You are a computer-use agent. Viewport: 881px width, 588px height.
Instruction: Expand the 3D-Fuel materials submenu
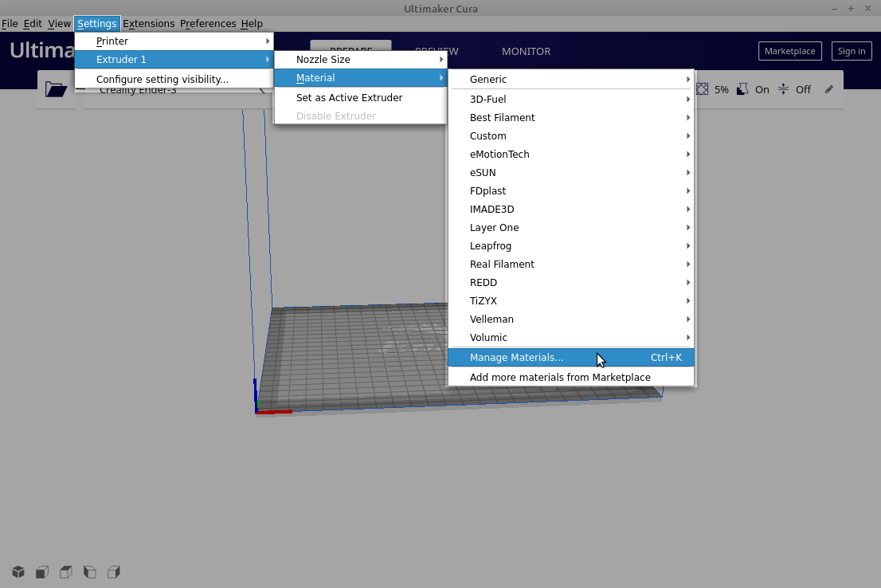tap(571, 99)
